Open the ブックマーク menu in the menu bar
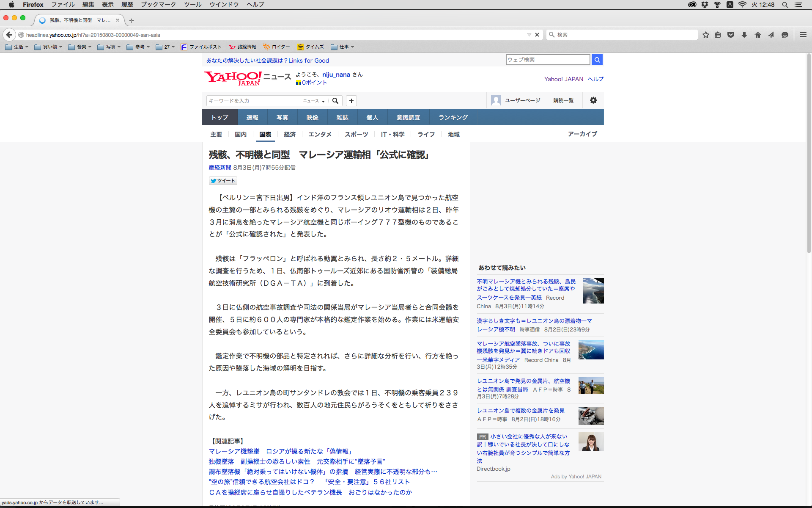This screenshot has width=812, height=508. point(158,5)
